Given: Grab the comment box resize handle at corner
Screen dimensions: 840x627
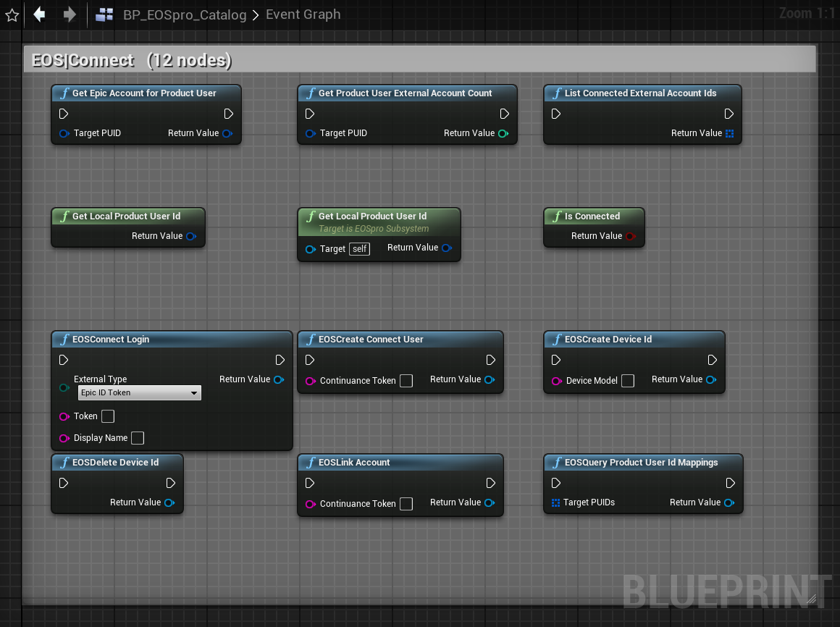Looking at the screenshot, I should pyautogui.click(x=812, y=599).
